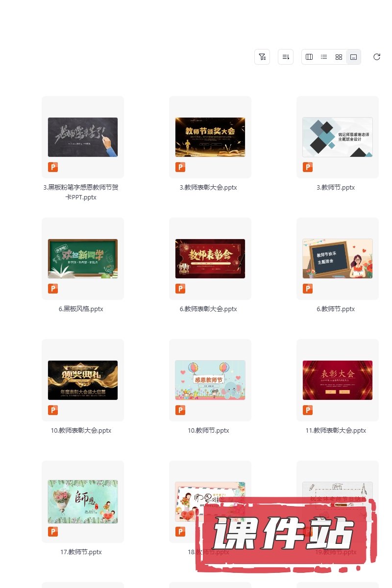The width and height of the screenshot is (392, 588).
Task: Click PowerPoint icon on 10.教师表彰大会.pptx
Action: [53, 410]
